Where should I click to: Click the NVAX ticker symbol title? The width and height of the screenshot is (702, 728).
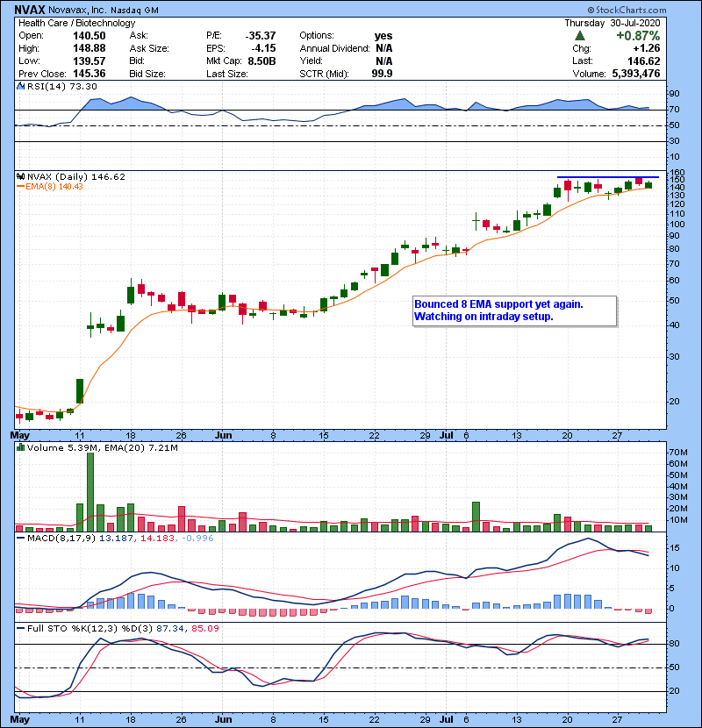point(29,10)
